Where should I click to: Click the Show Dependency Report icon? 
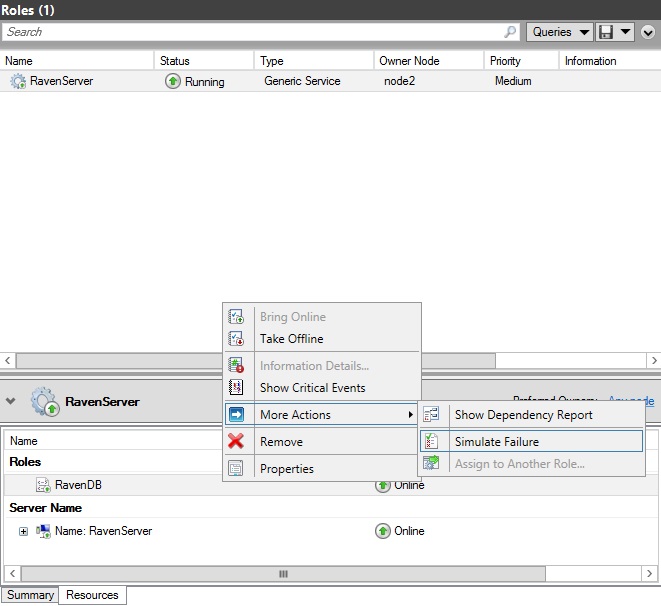pyautogui.click(x=431, y=414)
